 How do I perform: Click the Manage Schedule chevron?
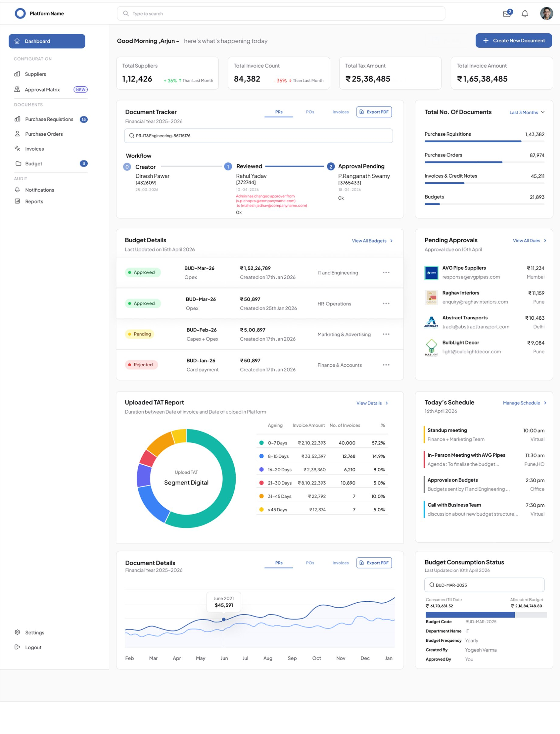coord(545,403)
